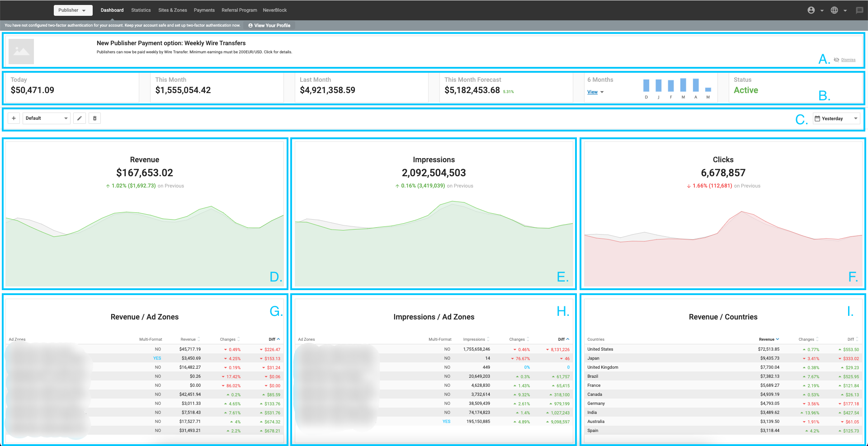
Task: Open the chat messages icon
Action: coord(859,10)
